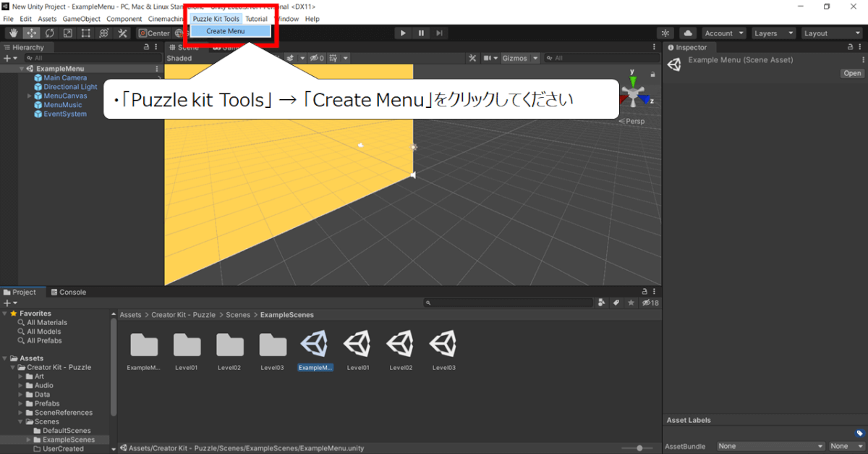Click the asset labels tag icon
The image size is (868, 454).
pos(859,434)
